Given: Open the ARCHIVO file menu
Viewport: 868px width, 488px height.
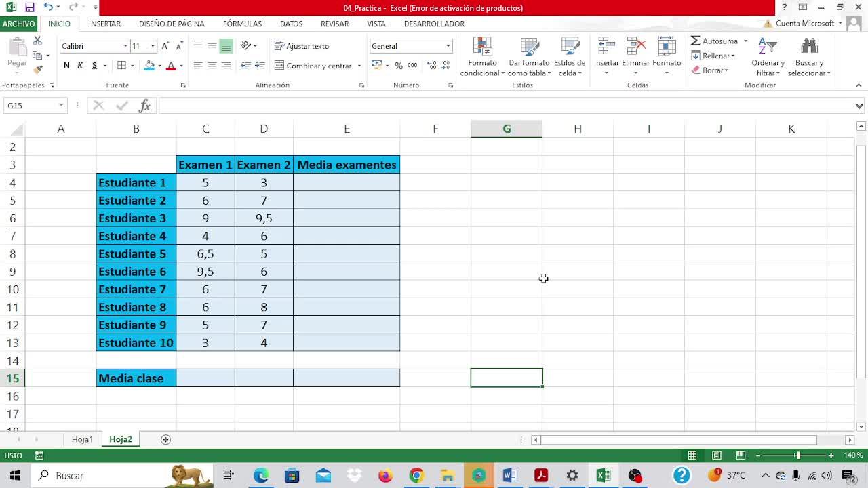Looking at the screenshot, I should point(18,24).
